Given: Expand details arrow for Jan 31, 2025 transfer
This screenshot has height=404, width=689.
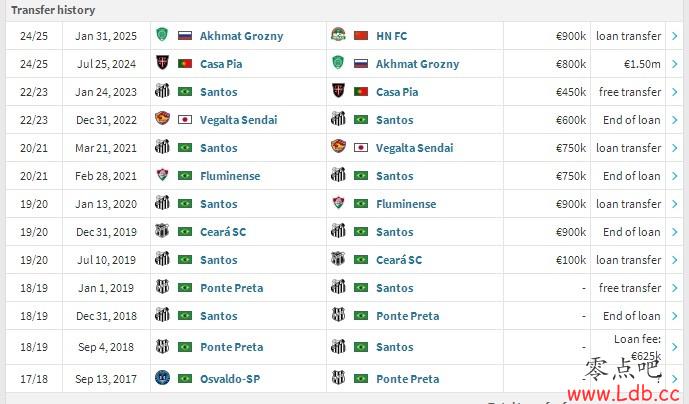Looking at the screenshot, I should click(x=674, y=36).
